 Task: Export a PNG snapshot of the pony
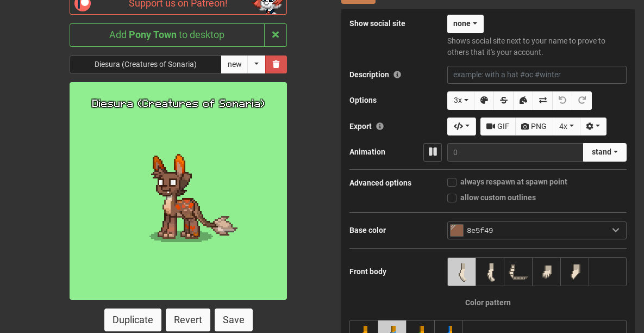point(533,126)
